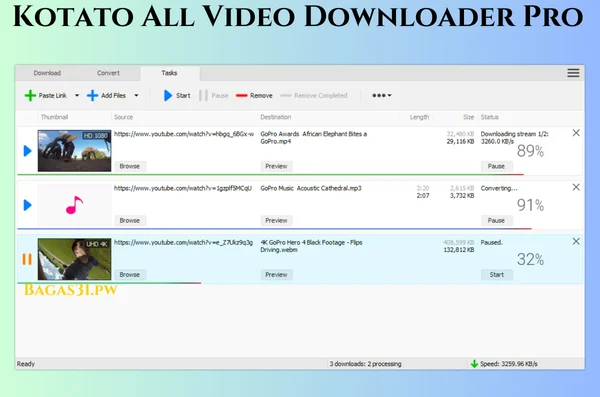Click the Length column header

pos(419,117)
